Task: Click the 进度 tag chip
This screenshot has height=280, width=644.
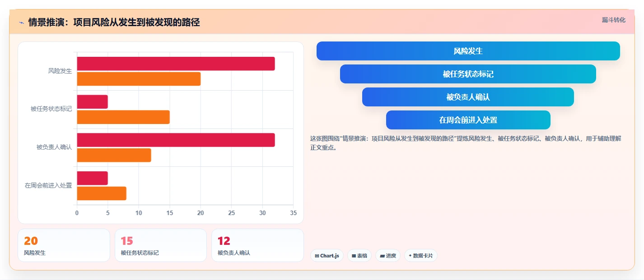Action: pyautogui.click(x=388, y=256)
